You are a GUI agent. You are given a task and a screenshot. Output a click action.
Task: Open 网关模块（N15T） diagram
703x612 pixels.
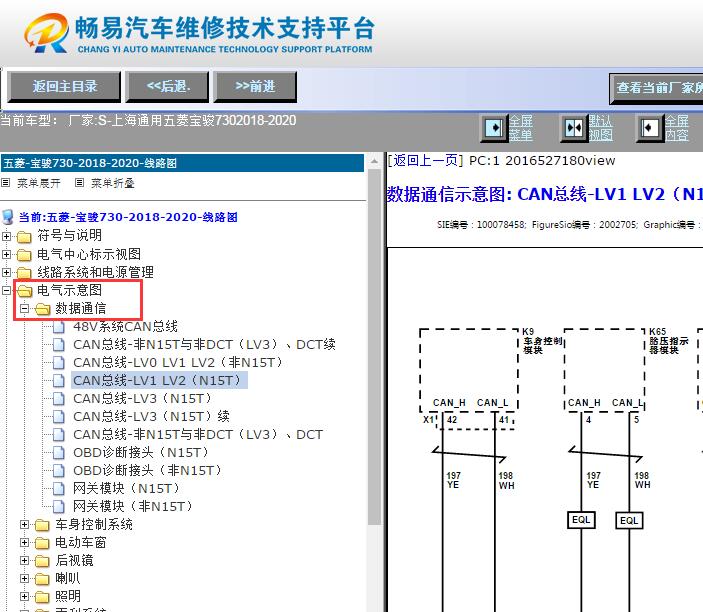128,488
